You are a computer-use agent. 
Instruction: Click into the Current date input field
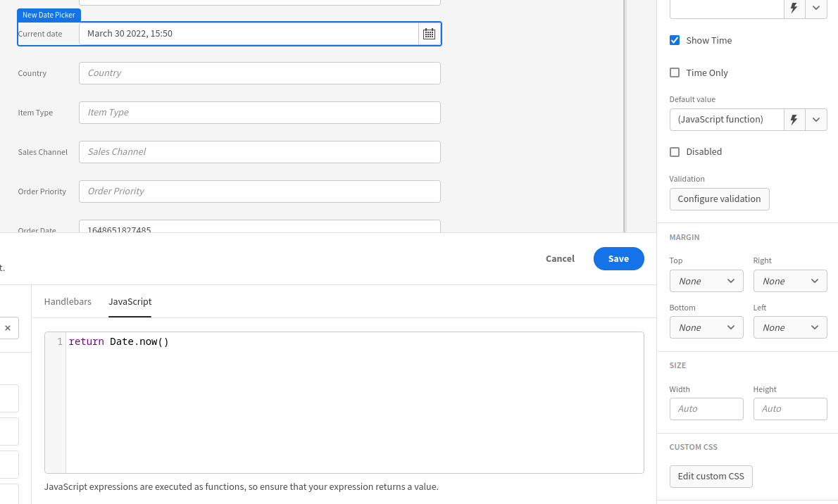coord(249,34)
